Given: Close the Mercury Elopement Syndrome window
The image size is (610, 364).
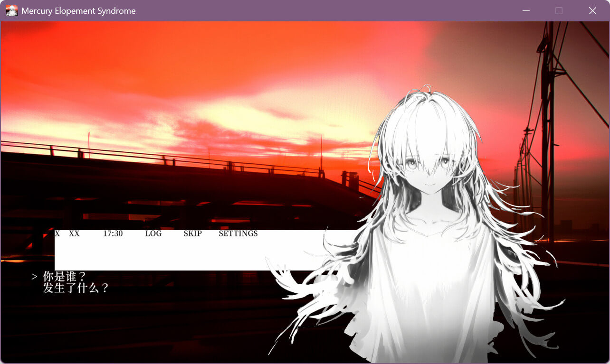Looking at the screenshot, I should pos(592,10).
